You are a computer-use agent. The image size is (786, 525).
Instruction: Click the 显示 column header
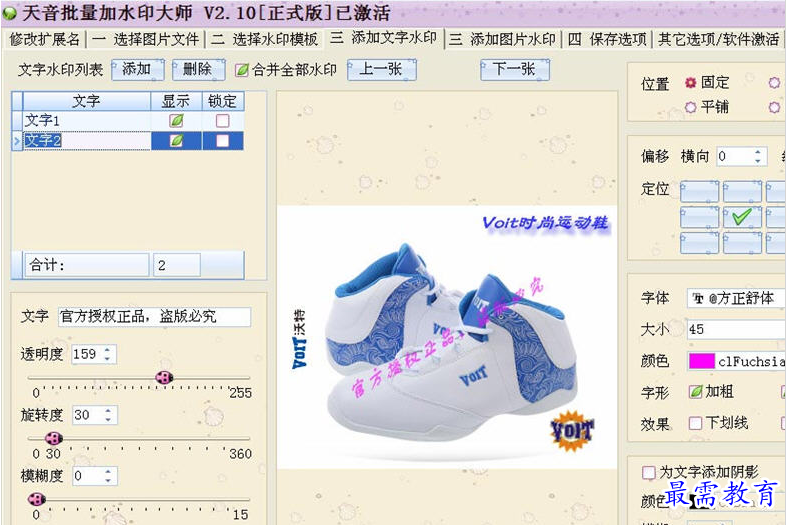point(176,101)
